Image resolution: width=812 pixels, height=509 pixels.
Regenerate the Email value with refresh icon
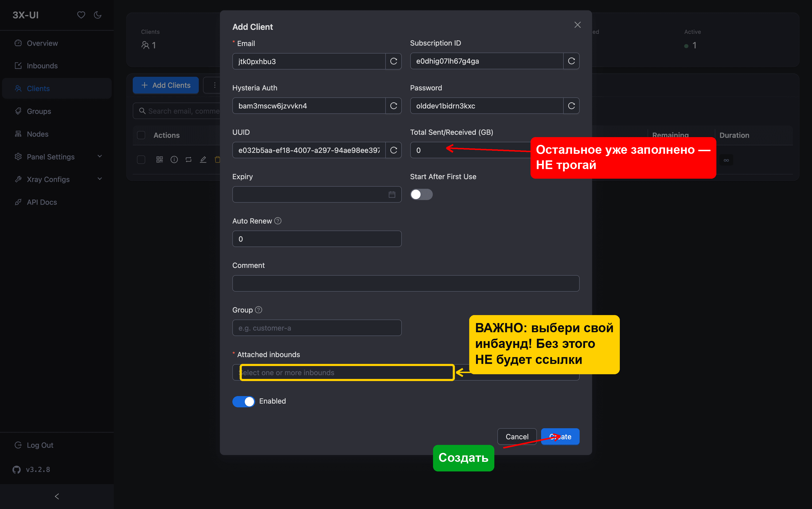click(393, 61)
